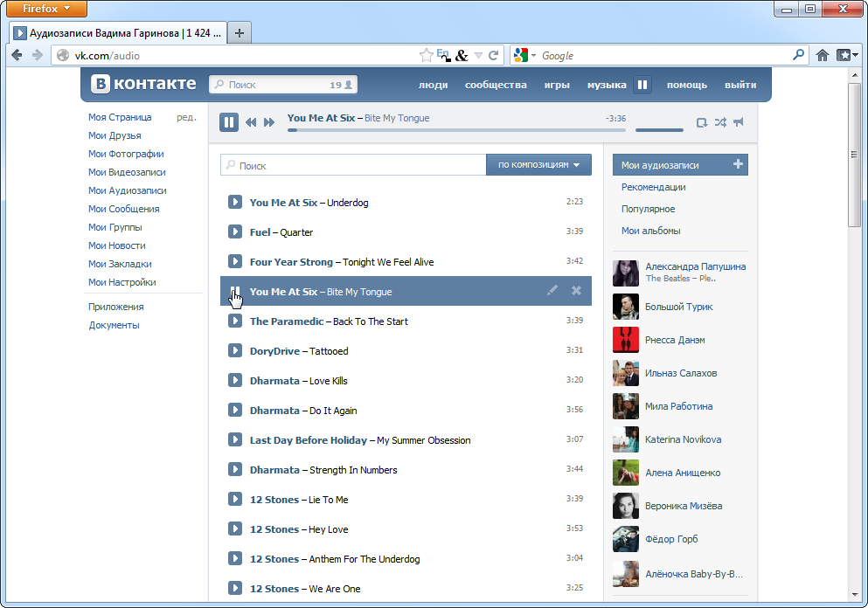Show URL history dropdown arrow

coord(478,55)
